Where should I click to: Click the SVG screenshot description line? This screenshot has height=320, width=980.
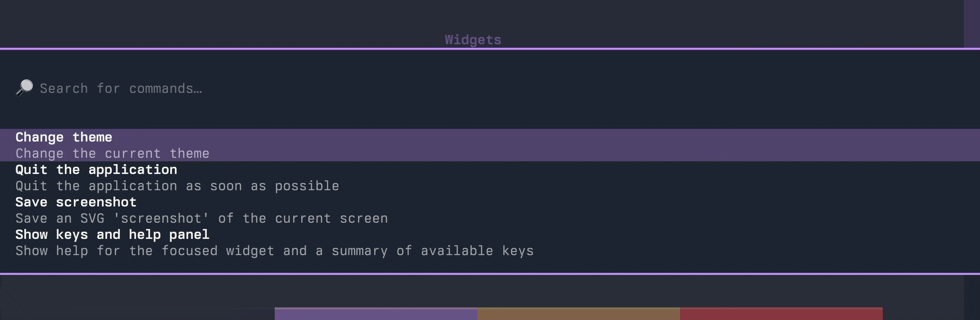pyautogui.click(x=202, y=219)
